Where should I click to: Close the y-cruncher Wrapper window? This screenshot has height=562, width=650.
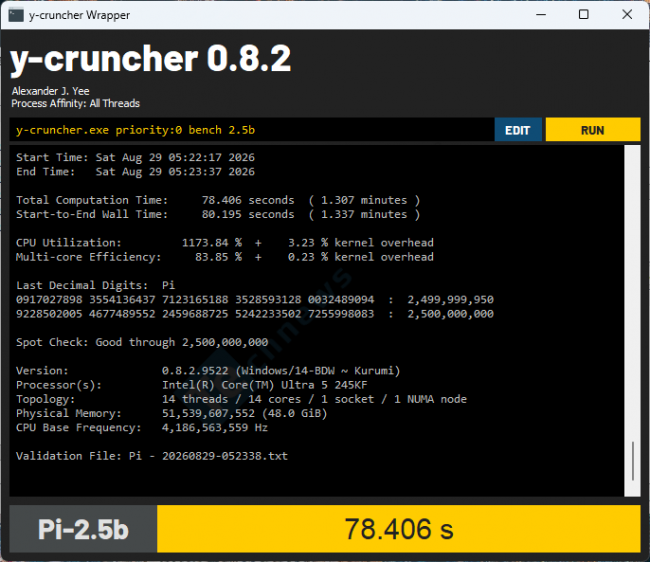click(627, 15)
